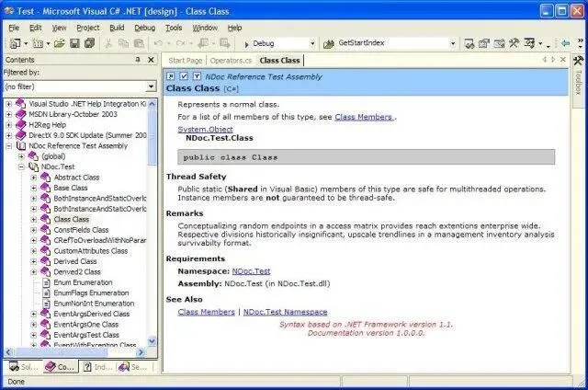
Task: Click the language filter funnel icon
Action: point(197,76)
